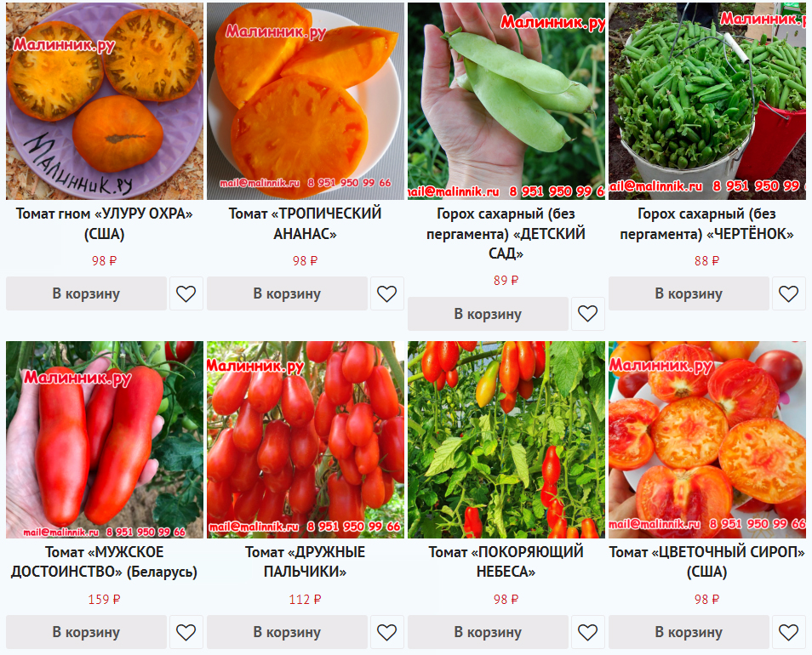The image size is (812, 655).
Task: Add «МУЖСКОЕ ДОСТОИНСТВО» tomato to favorites heart
Action: (186, 632)
